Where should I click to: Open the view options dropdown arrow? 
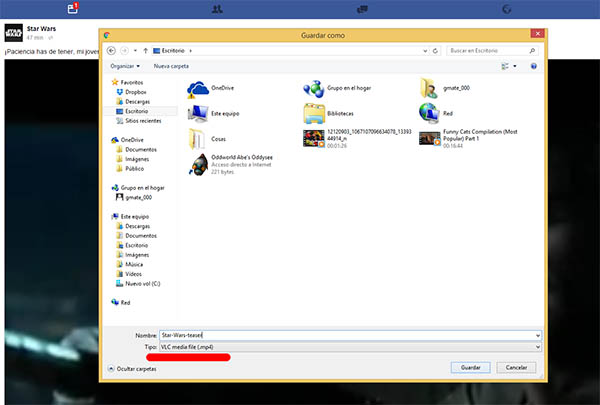point(515,66)
